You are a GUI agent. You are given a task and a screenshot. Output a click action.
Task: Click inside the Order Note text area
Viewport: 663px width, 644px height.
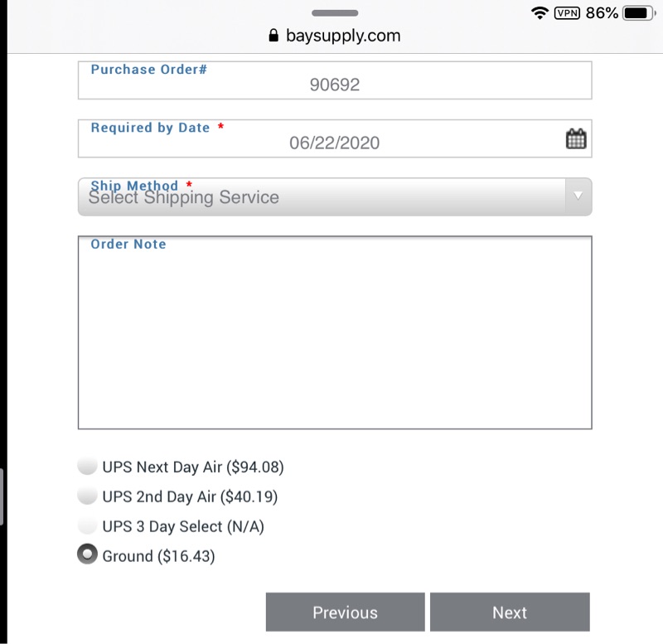pyautogui.click(x=335, y=340)
